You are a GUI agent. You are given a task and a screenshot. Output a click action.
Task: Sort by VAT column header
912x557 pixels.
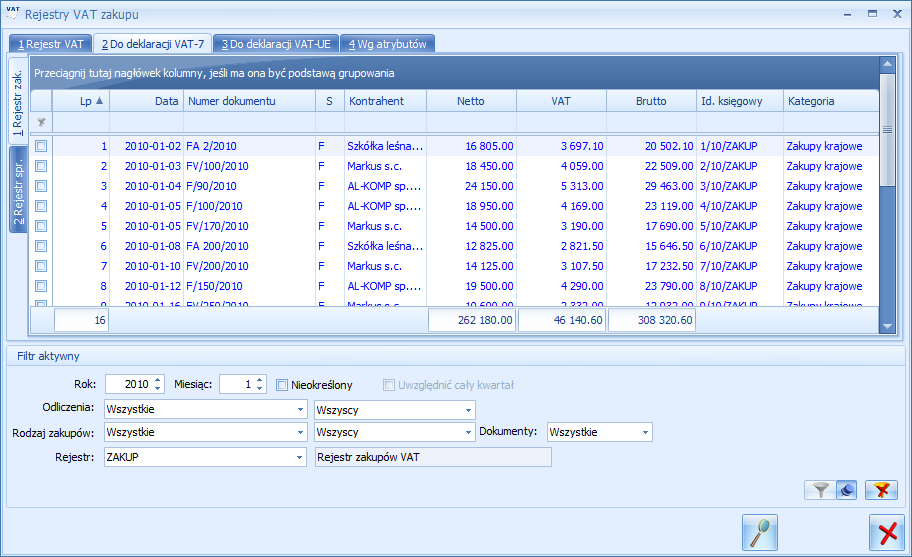[x=561, y=101]
